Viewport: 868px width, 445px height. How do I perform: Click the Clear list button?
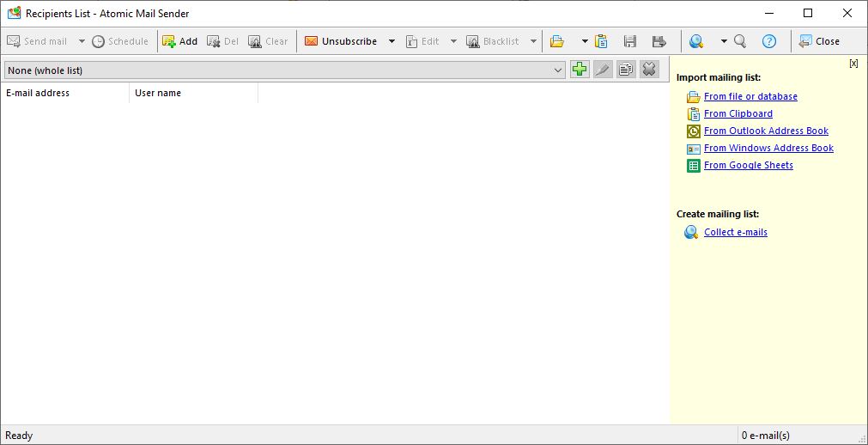pos(268,41)
